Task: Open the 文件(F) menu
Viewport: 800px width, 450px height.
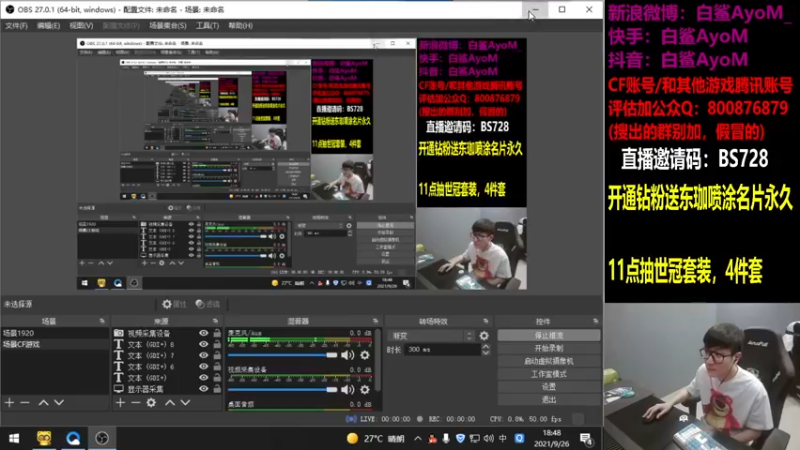Action: [16, 26]
